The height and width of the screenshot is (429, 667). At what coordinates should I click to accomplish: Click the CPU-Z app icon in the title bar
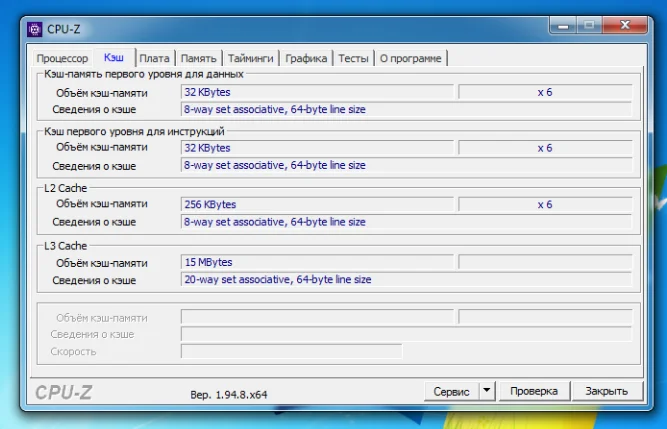tap(34, 29)
